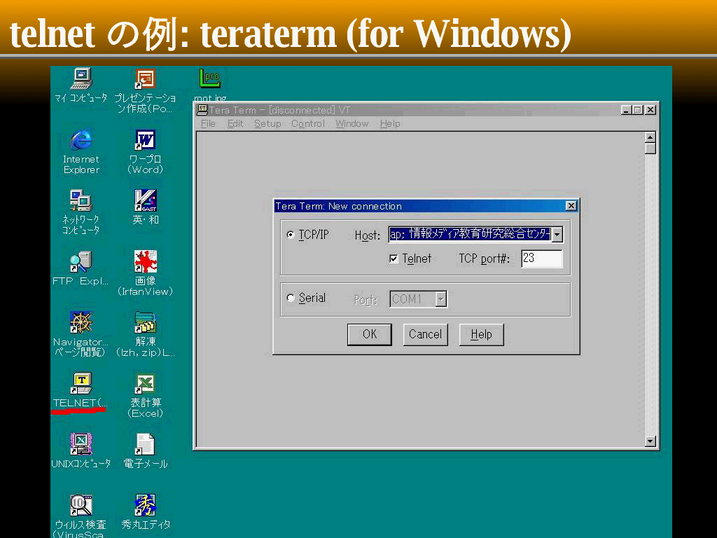Launch the Internet Explorer desktop icon

tap(81, 140)
